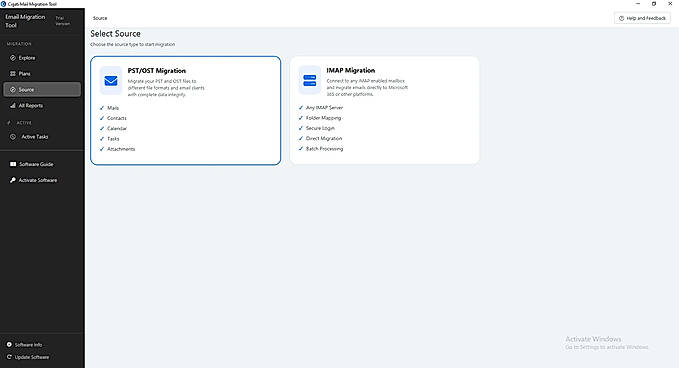
Task: Click the checkmark beside Batch Processing
Action: point(301,148)
